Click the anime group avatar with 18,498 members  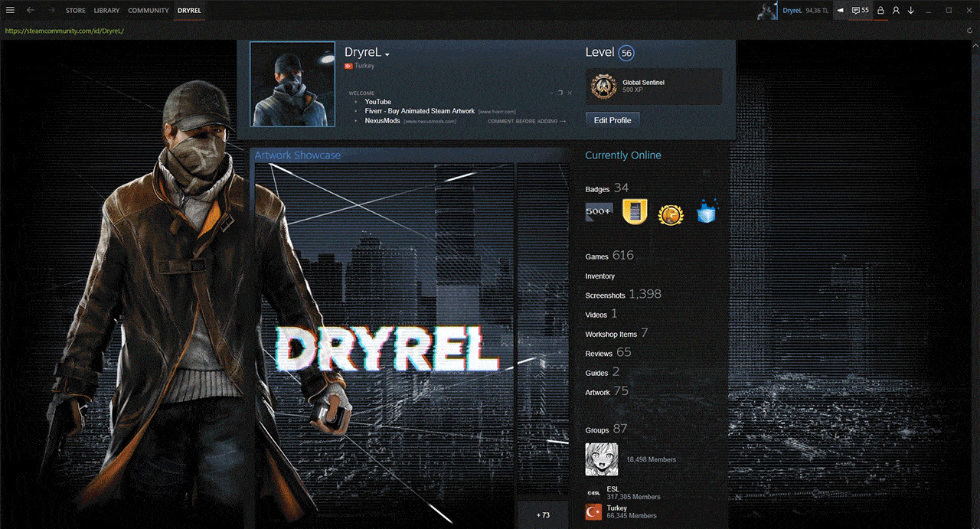point(602,459)
